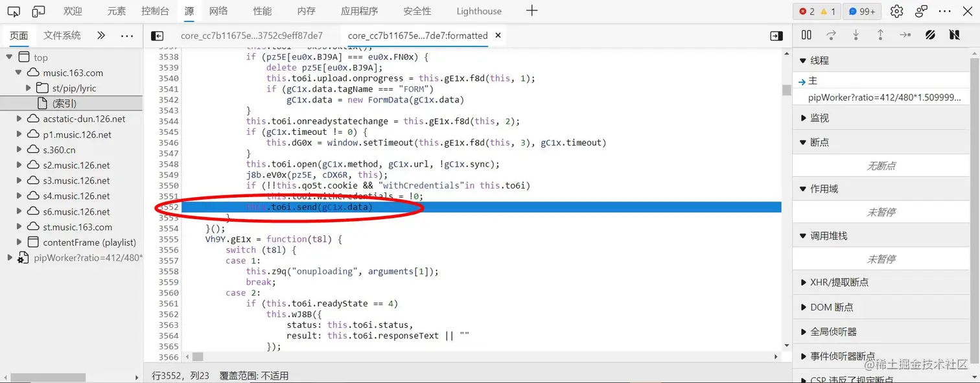Open navigator three-dots options menu
The image size is (980, 383).
point(127,36)
